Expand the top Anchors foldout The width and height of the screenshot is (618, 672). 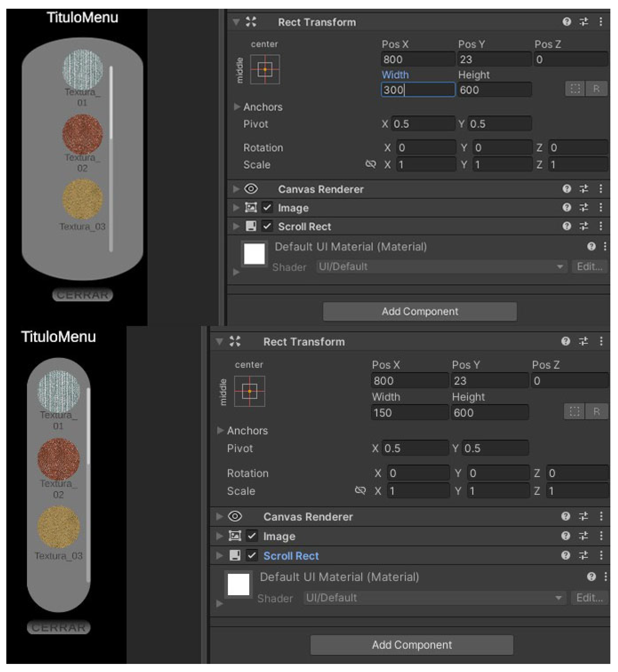pyautogui.click(x=237, y=107)
